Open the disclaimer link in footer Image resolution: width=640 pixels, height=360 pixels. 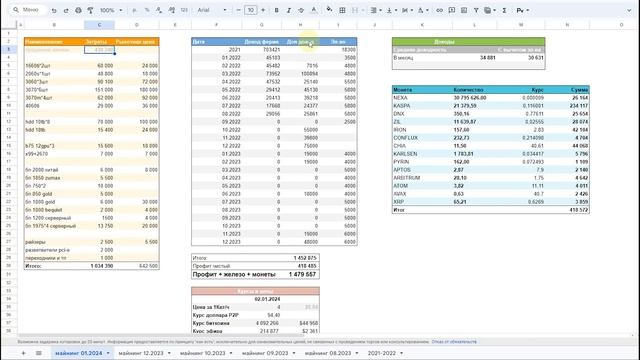tap(454, 342)
